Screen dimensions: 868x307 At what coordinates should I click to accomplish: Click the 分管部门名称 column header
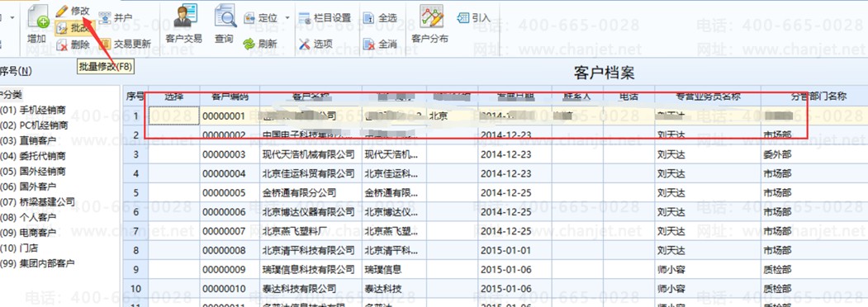[x=818, y=96]
